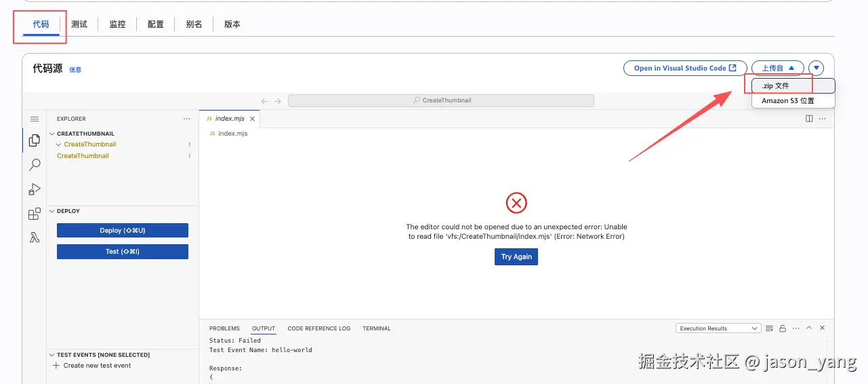Open the Explorer files icon in activity bar
The height and width of the screenshot is (384, 868).
click(35, 141)
